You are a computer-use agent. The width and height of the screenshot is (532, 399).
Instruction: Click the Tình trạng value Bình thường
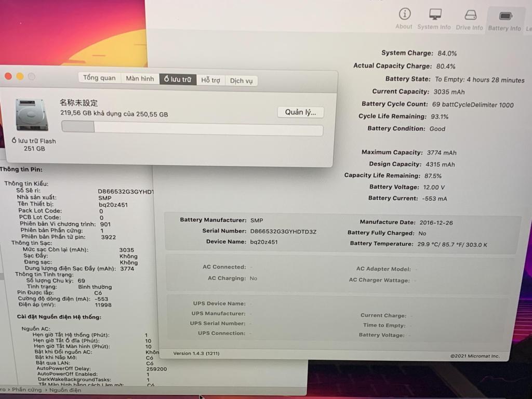tap(95, 287)
